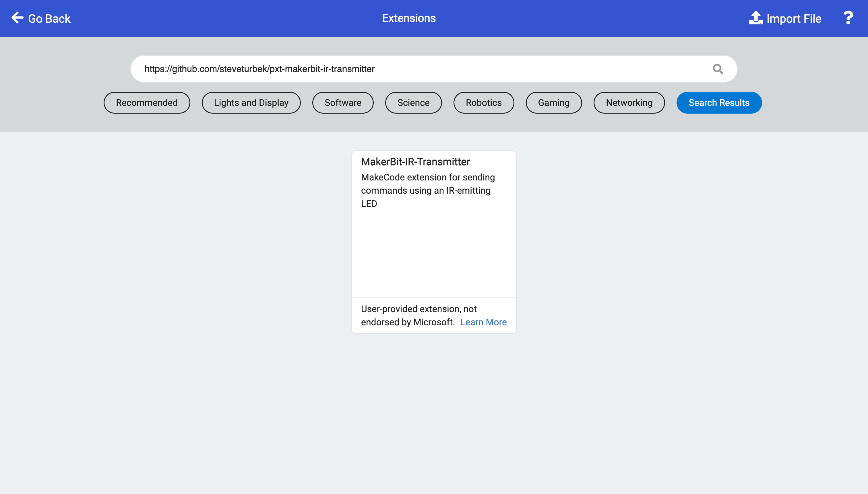Click the MakeCode extension description text
This screenshot has height=494, width=868.
pos(428,190)
